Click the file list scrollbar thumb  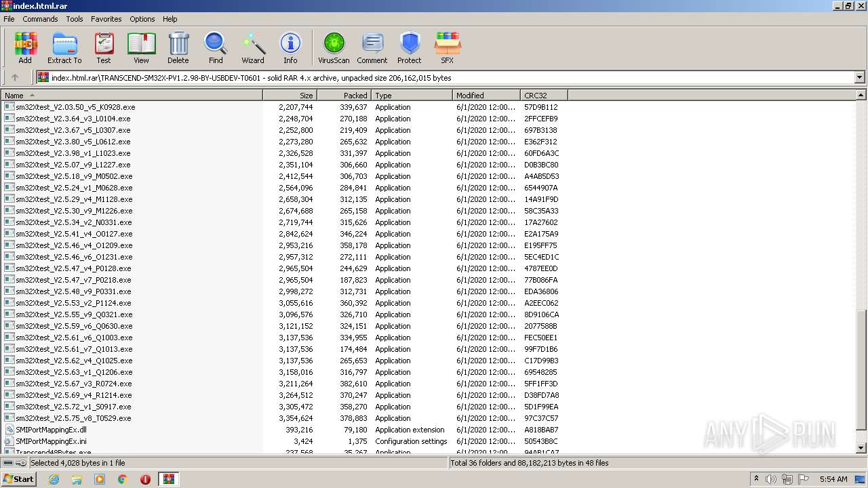click(x=861, y=369)
